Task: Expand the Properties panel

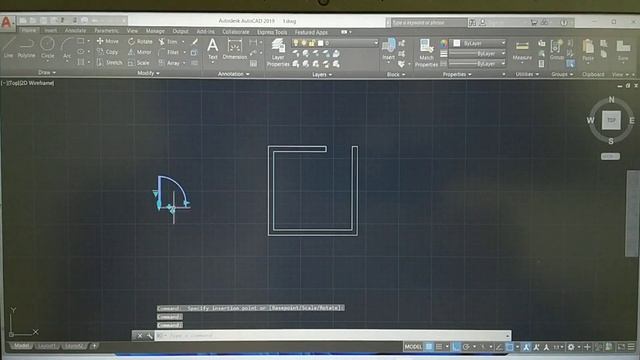Action: coord(457,74)
